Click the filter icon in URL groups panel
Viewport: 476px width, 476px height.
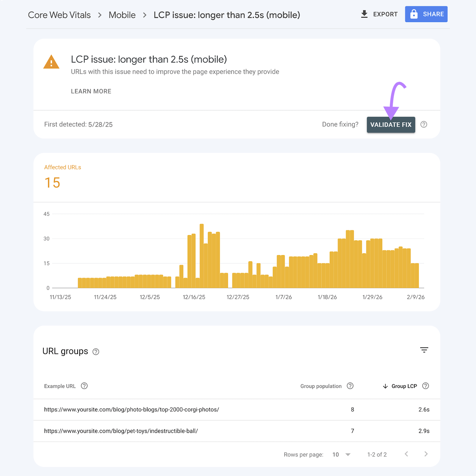[x=424, y=350]
